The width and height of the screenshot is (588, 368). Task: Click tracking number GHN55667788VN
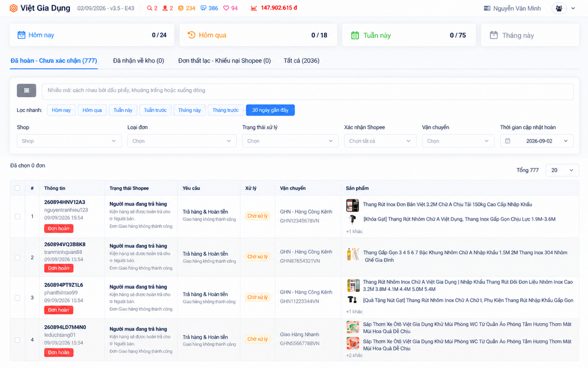point(300,343)
